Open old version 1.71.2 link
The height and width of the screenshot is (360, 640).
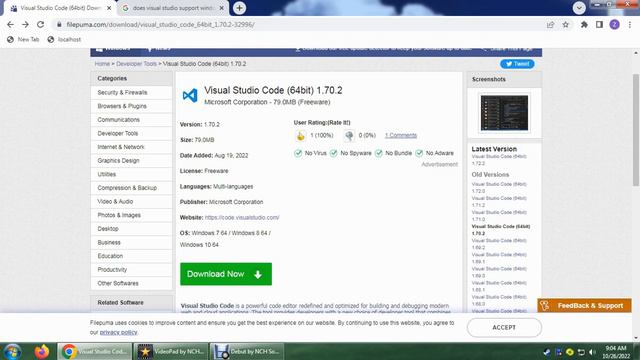coord(499,202)
